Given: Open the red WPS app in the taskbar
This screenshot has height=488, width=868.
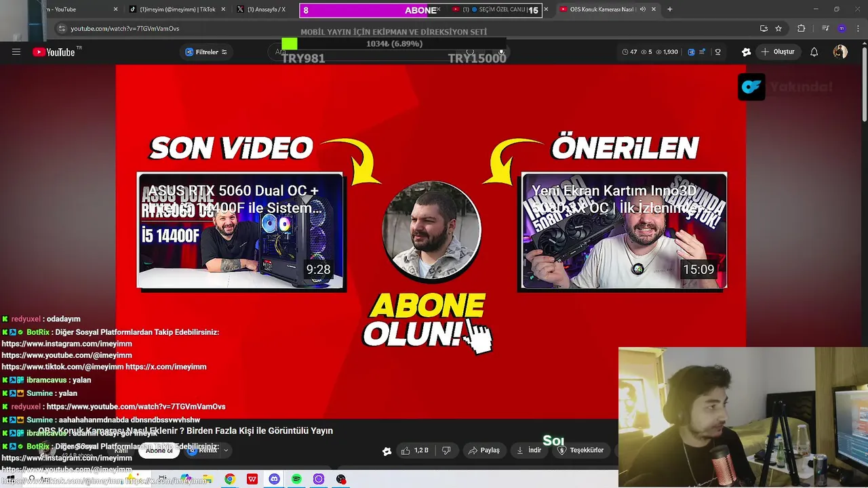Looking at the screenshot, I should (252, 479).
